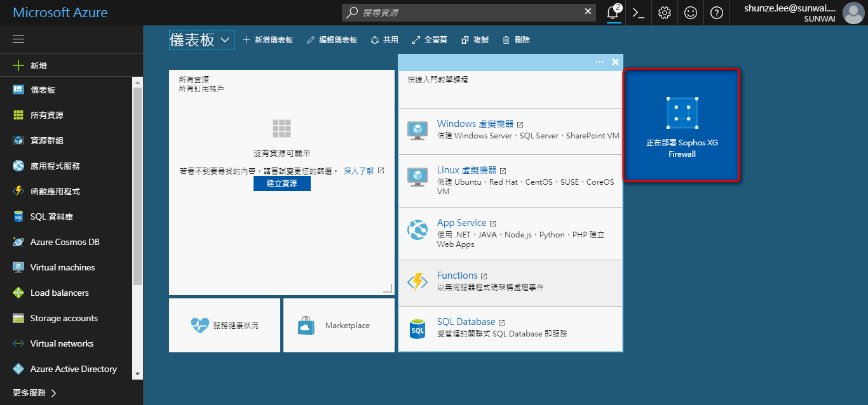Click the 服務健康狀況 tile
868x405 pixels.
[224, 326]
